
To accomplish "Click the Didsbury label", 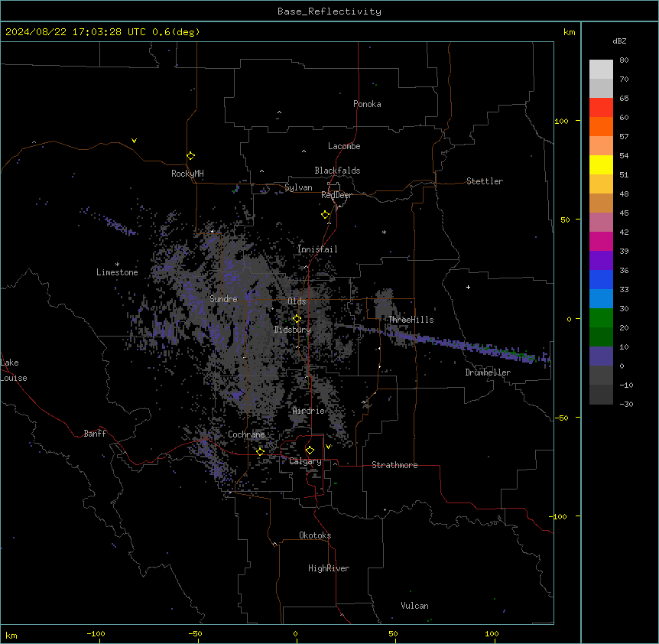I will [x=293, y=330].
